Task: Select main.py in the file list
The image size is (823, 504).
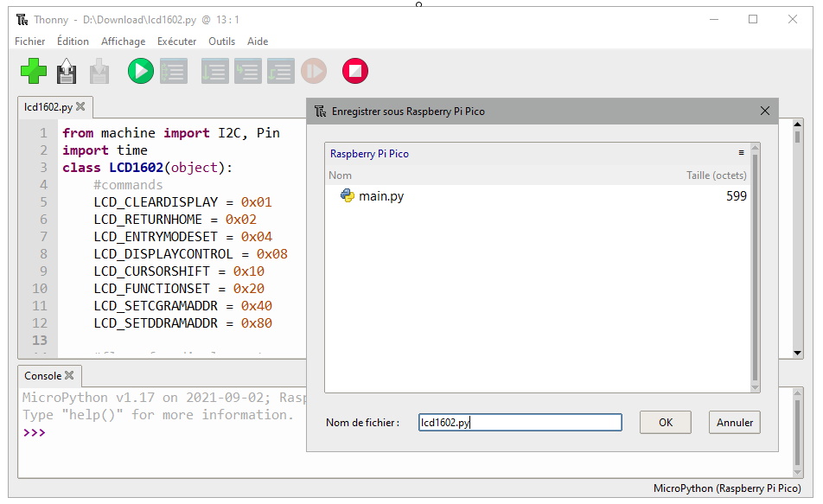Action: pyautogui.click(x=380, y=196)
